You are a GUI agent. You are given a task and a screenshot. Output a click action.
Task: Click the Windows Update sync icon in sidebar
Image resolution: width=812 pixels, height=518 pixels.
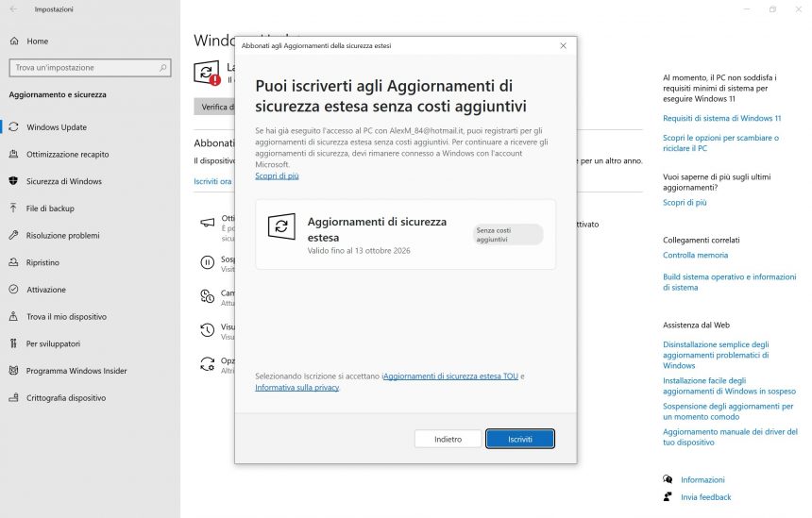14,127
